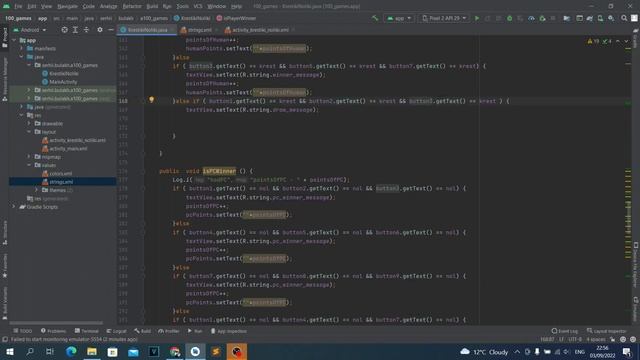Open the SDK Manager toolbar icon
Viewport: 640px width, 360px height.
pyautogui.click(x=611, y=18)
